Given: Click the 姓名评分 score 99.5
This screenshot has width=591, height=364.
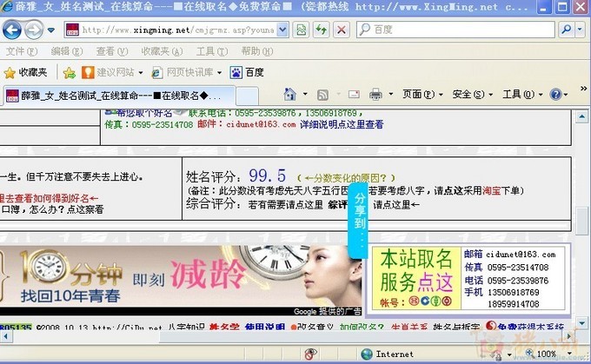Looking at the screenshot, I should pos(267,175).
